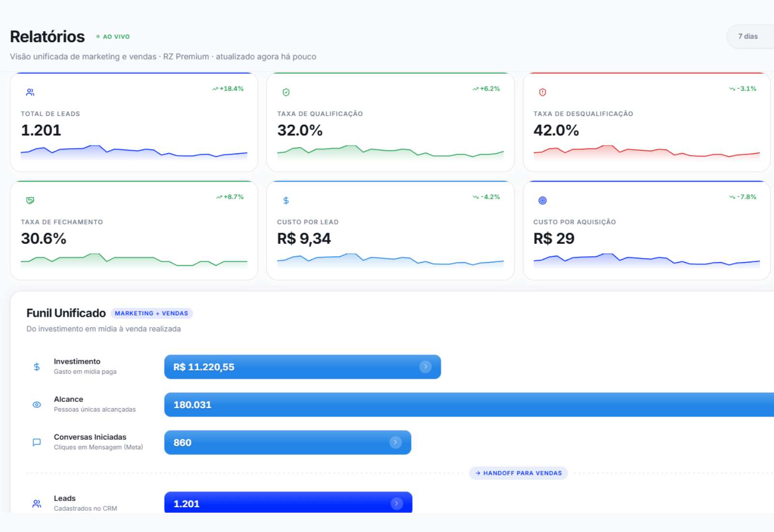Click the green sparkline in Taxa de Qualificação
774x532 pixels.
pyautogui.click(x=390, y=152)
